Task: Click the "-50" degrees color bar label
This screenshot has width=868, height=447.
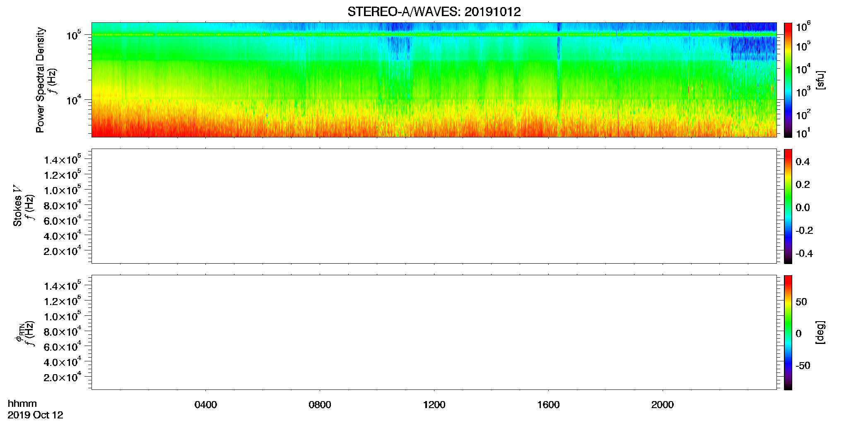Action: pos(803,365)
